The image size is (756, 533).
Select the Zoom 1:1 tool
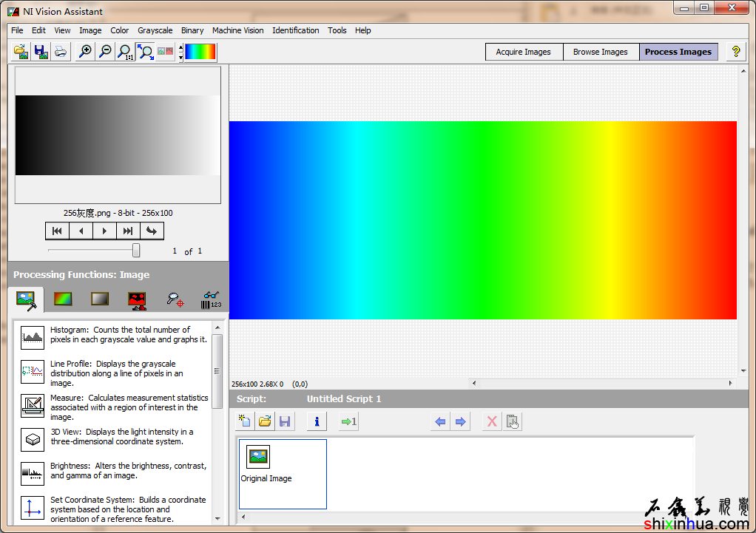pos(126,52)
